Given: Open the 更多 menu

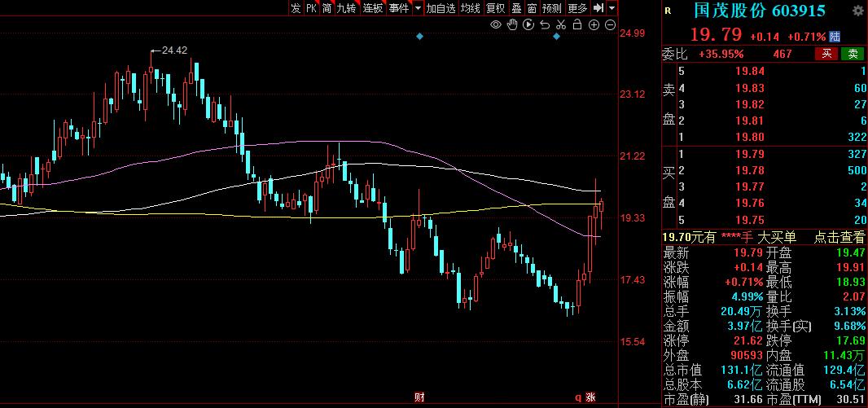Looking at the screenshot, I should pos(577,8).
